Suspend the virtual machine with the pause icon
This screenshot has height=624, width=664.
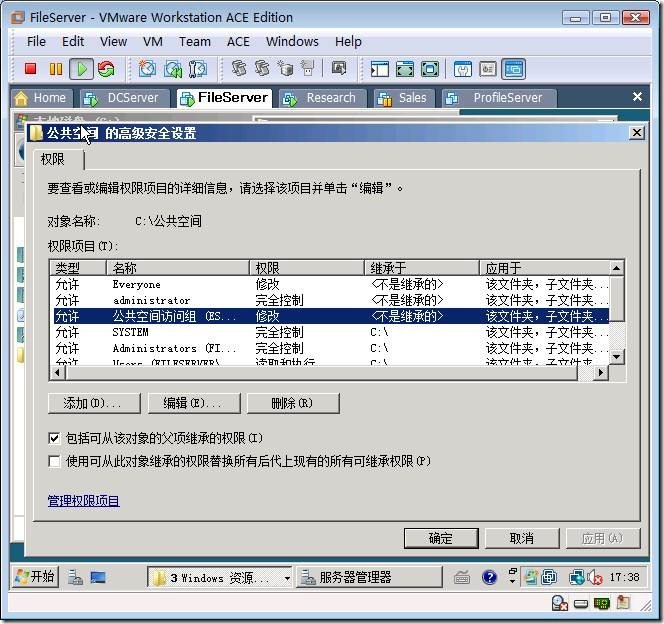(55, 69)
